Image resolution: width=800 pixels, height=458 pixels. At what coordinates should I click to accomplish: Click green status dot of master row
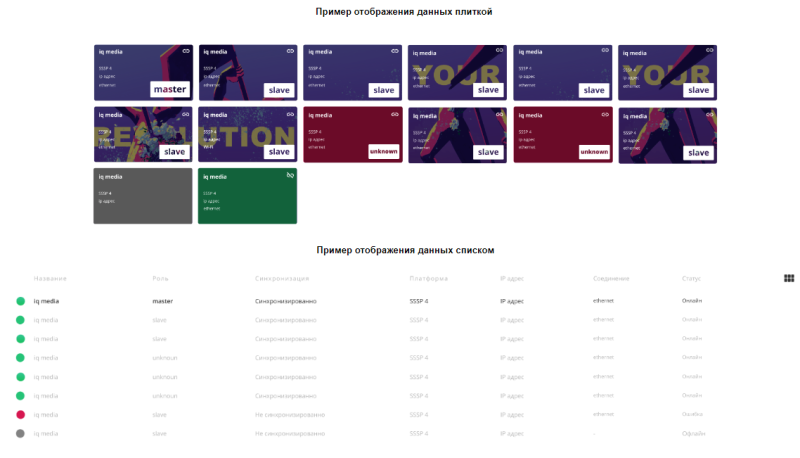pyautogui.click(x=20, y=300)
